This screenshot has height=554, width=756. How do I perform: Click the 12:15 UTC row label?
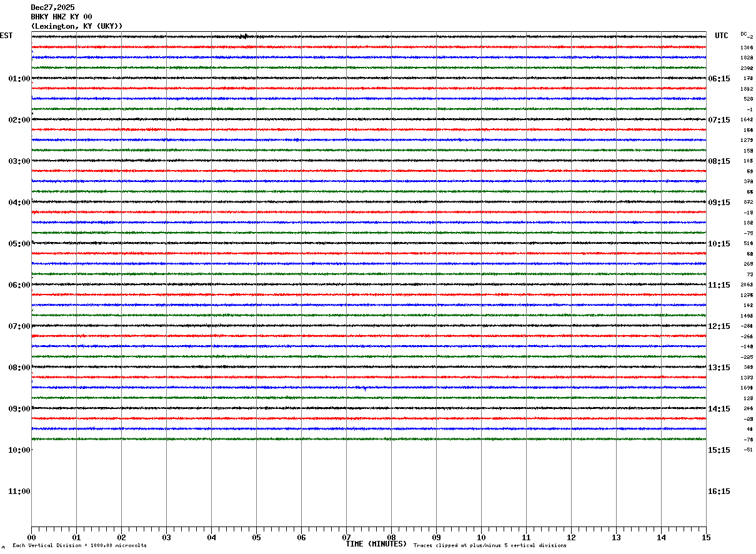tap(719, 326)
